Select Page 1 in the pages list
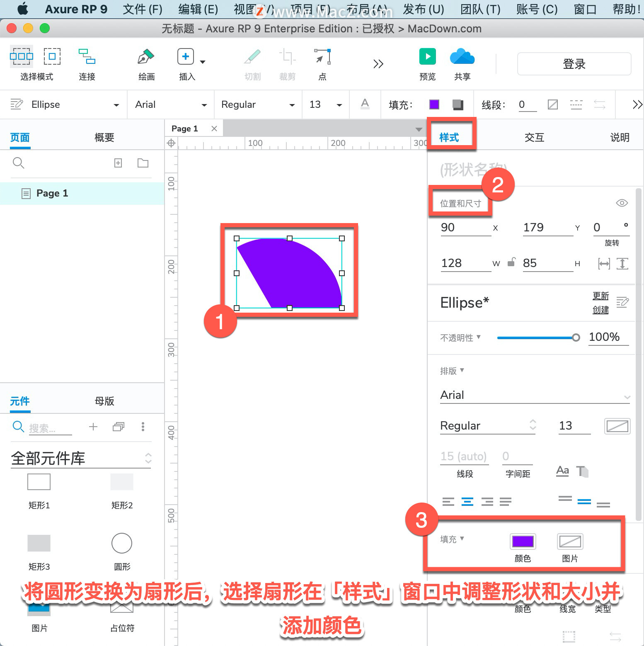The image size is (644, 646). click(82, 193)
